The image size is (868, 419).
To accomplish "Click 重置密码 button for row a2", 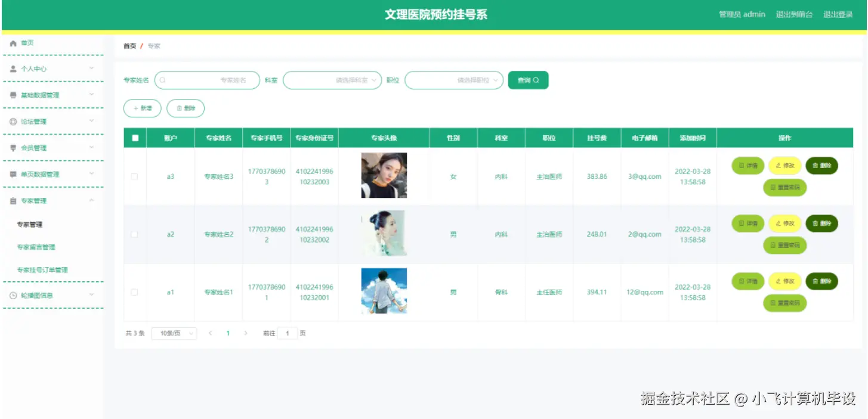I will pyautogui.click(x=784, y=245).
